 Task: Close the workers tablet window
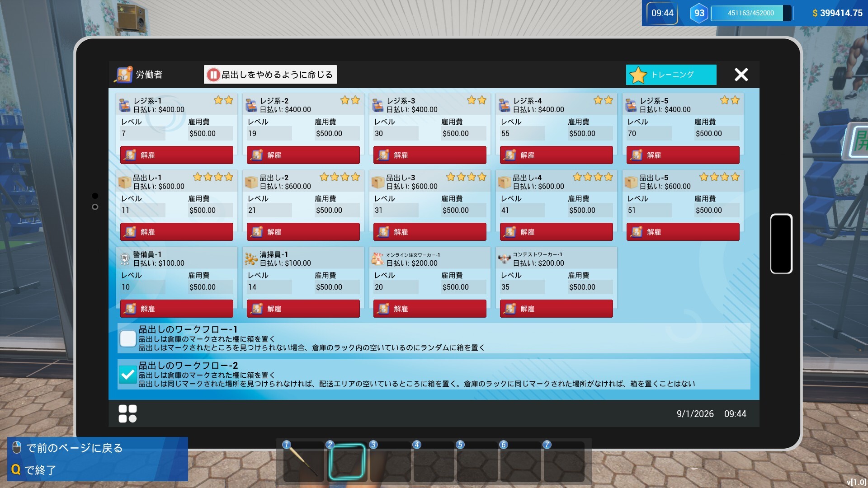pos(741,75)
